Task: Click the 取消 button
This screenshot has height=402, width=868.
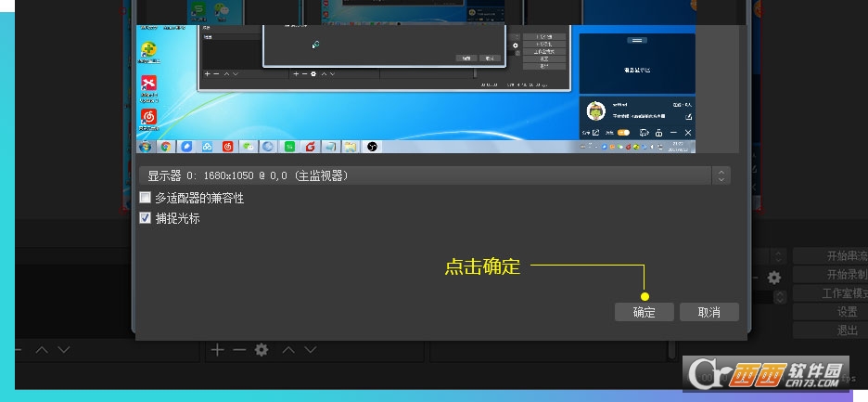Action: tap(709, 312)
